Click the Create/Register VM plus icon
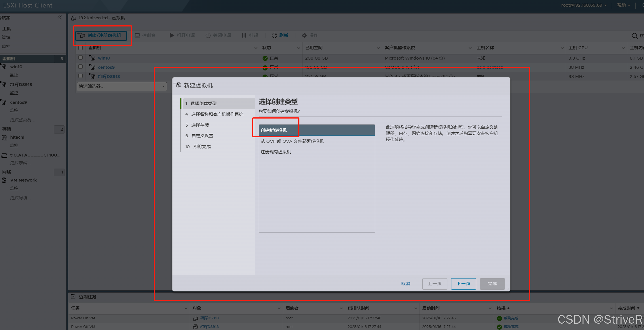The image size is (644, 330). coord(81,35)
